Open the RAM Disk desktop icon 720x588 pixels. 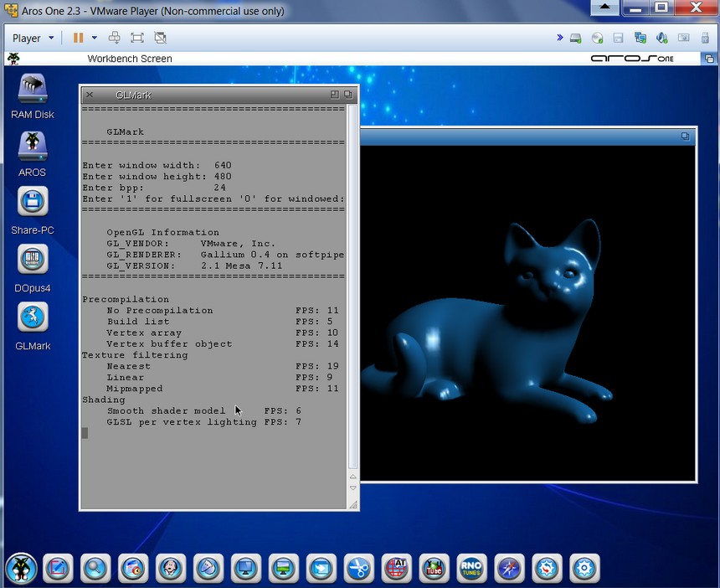(33, 89)
